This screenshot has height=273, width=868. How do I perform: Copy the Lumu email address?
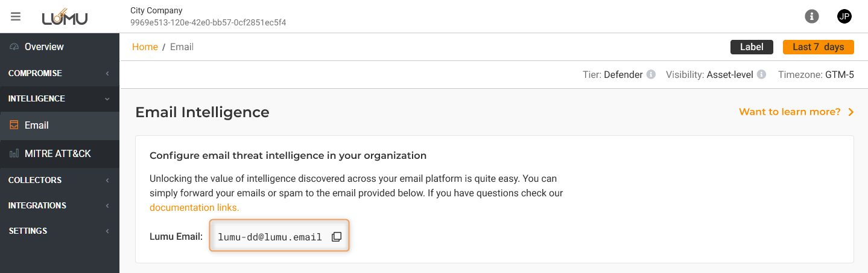(337, 237)
